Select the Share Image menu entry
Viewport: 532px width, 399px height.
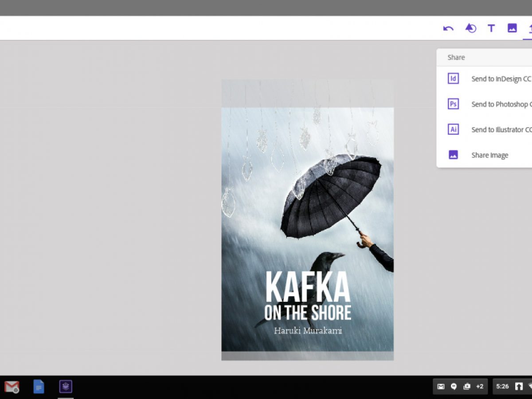point(489,155)
